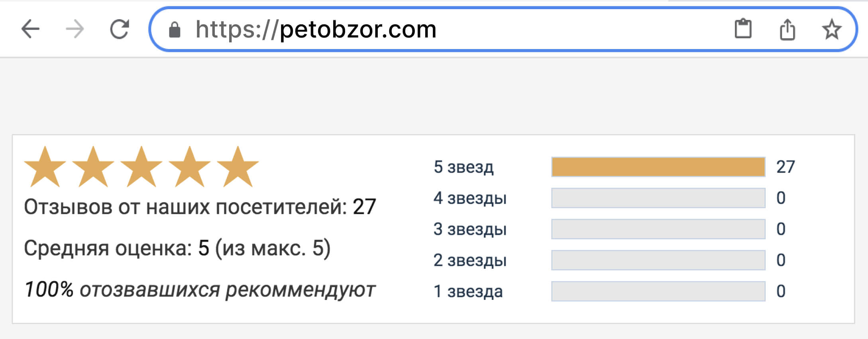Screen dimensions: 868x339
Task: Bookmark the page with the star icon
Action: point(831,30)
